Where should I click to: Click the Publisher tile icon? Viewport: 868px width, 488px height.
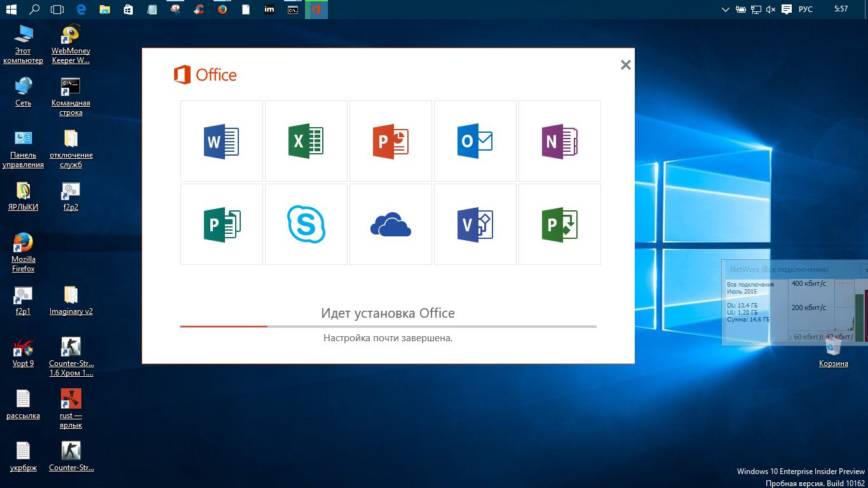(221, 224)
